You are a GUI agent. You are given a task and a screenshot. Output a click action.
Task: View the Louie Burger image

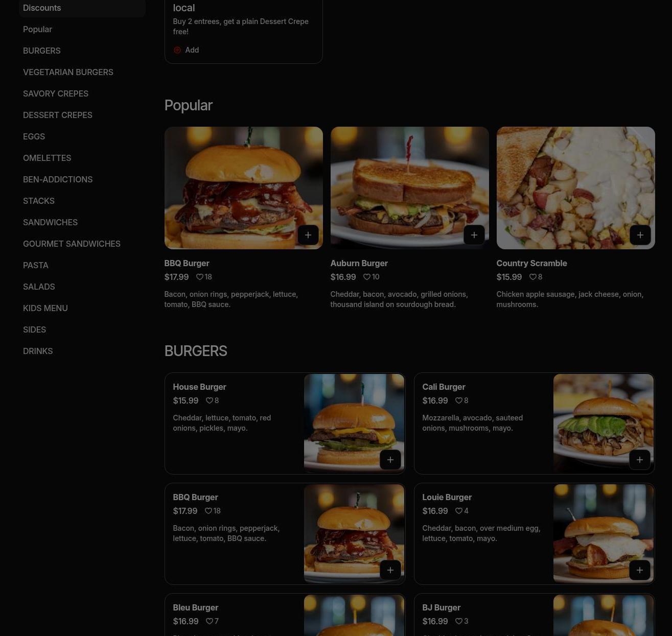click(x=604, y=534)
